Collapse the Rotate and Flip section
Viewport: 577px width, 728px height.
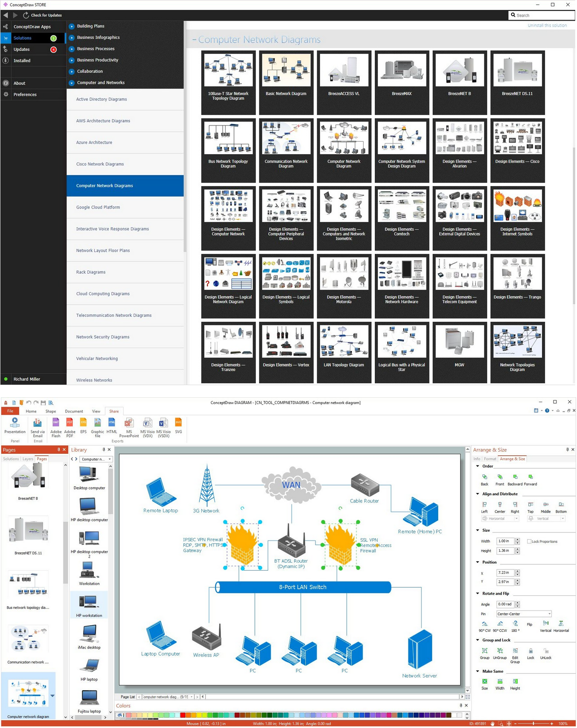click(x=478, y=594)
